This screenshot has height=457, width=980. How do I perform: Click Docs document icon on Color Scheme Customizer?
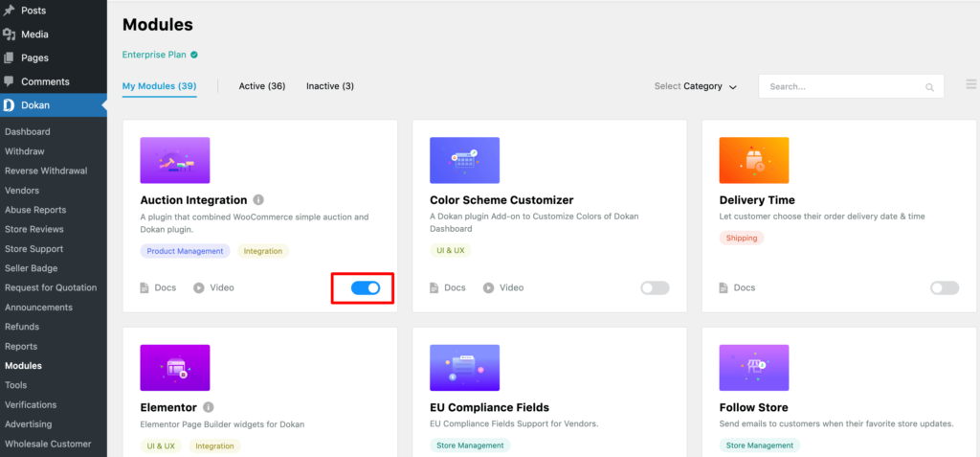(x=434, y=288)
